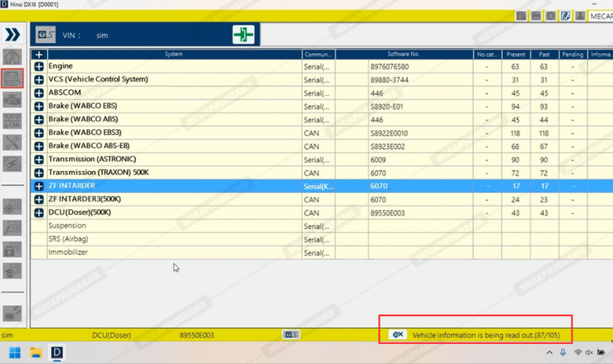Expand the Transmission (ASTRONIC) row

point(38,160)
